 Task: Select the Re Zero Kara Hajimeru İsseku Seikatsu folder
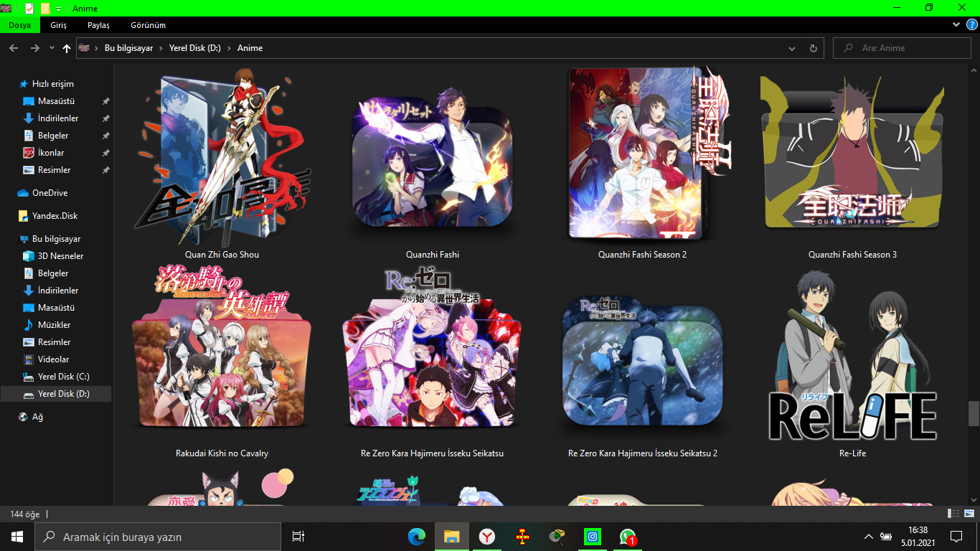coord(433,362)
